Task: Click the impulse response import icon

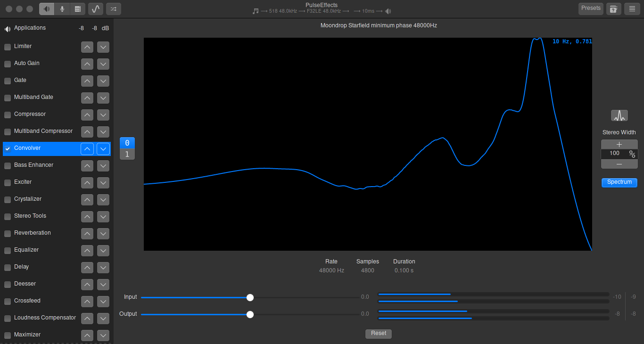Action: [619, 115]
